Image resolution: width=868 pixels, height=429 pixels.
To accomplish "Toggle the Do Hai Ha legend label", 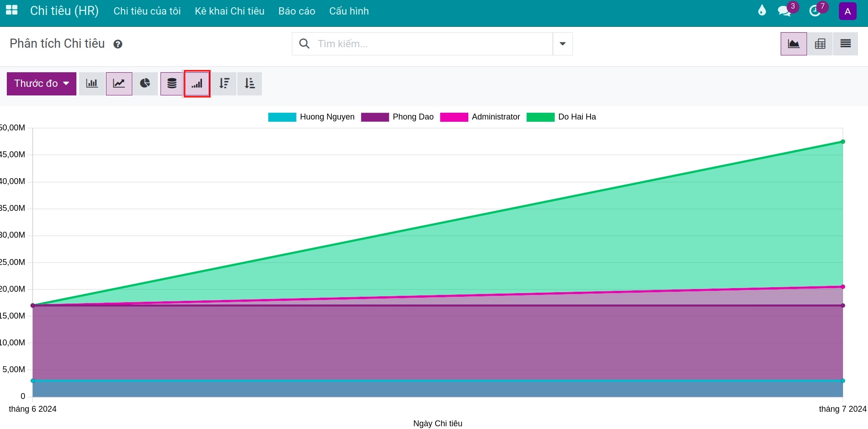I will click(x=577, y=117).
